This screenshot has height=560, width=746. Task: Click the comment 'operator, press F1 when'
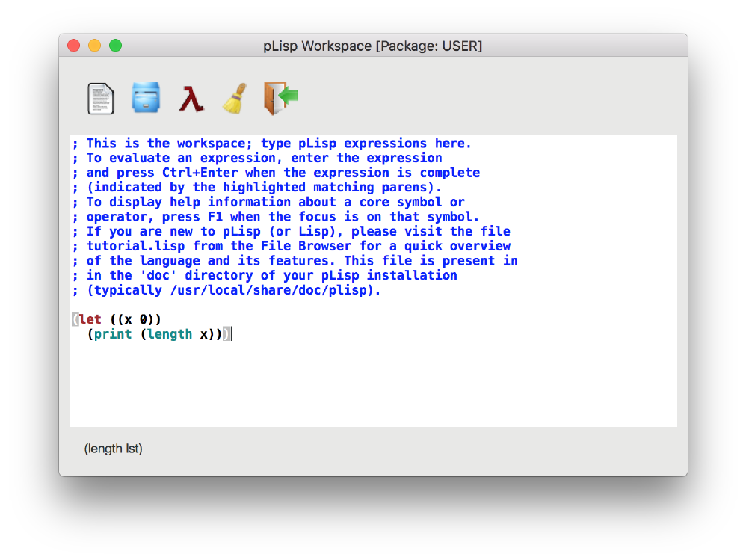click(276, 217)
